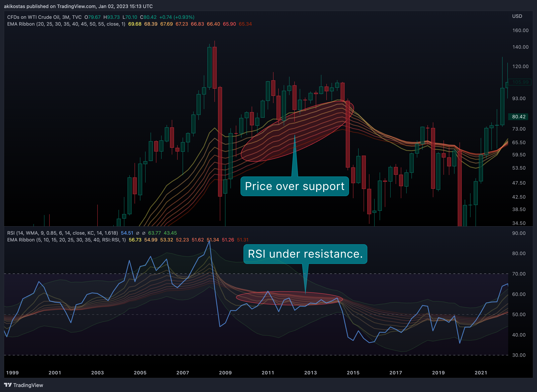
Task: Click the EMA value 69.68 in legend
Action: [x=135, y=24]
